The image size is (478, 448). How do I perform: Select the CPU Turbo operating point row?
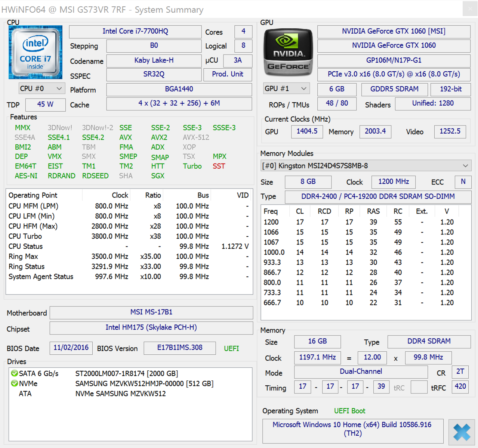pos(129,236)
